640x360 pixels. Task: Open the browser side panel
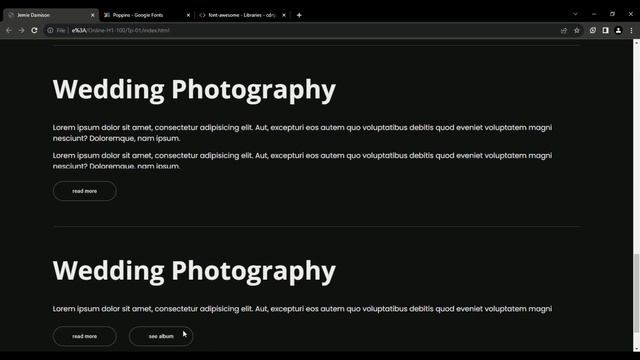(606, 30)
